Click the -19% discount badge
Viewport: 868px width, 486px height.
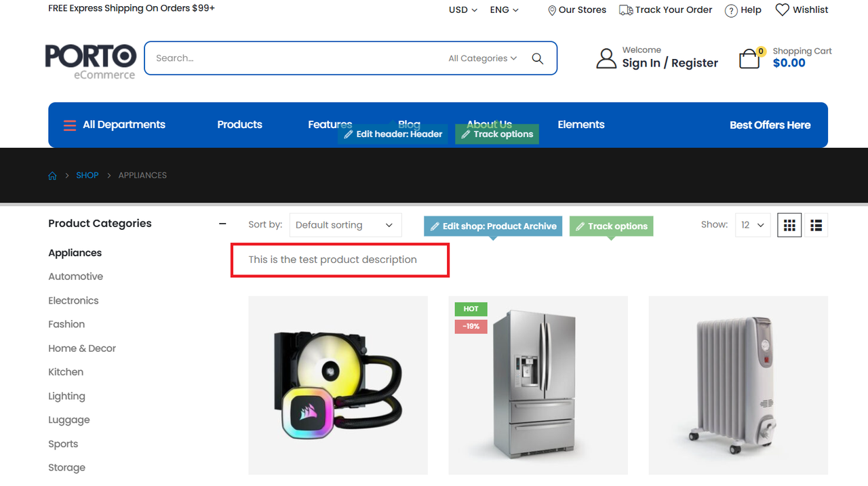click(471, 327)
